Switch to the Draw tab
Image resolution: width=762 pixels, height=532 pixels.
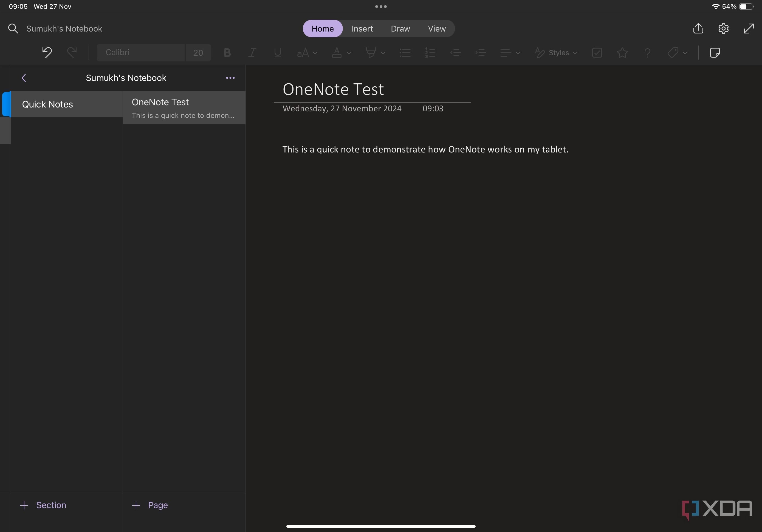400,29
